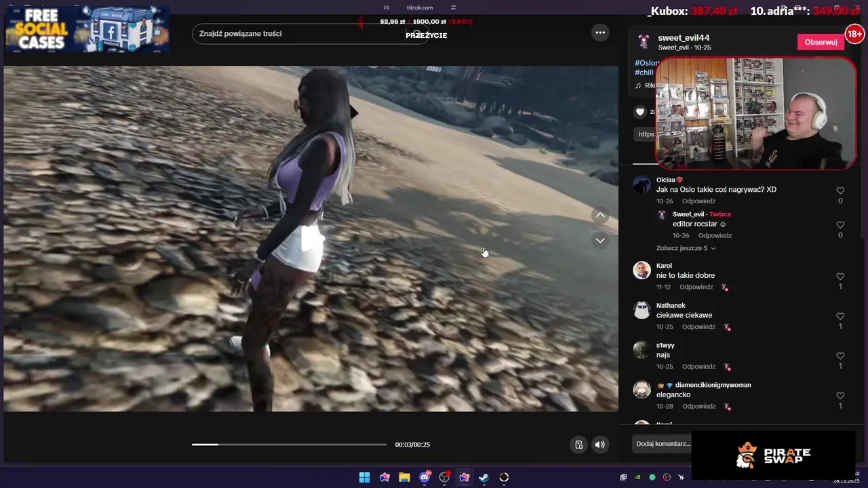Copy the https video link field
Screen dimensions: 868x488
(x=646, y=134)
